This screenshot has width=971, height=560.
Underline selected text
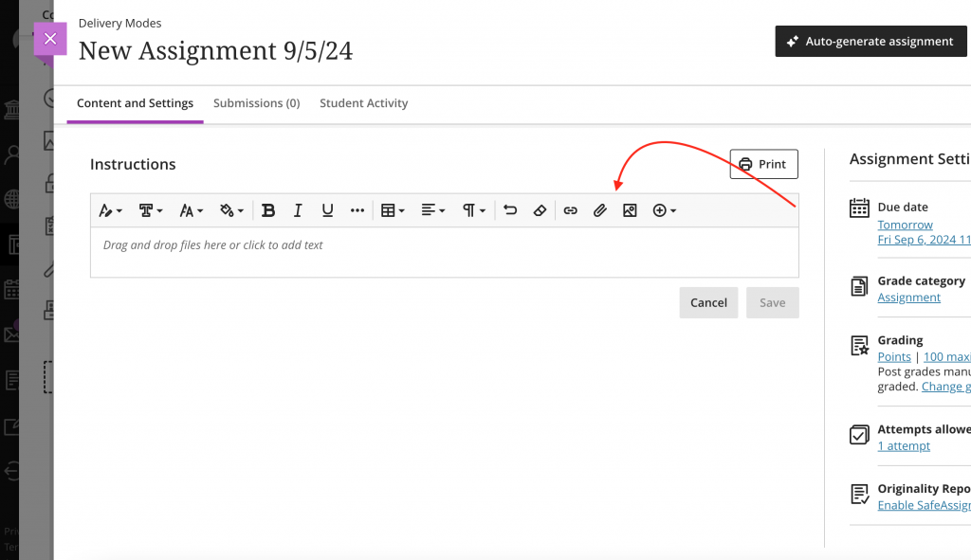tap(327, 209)
